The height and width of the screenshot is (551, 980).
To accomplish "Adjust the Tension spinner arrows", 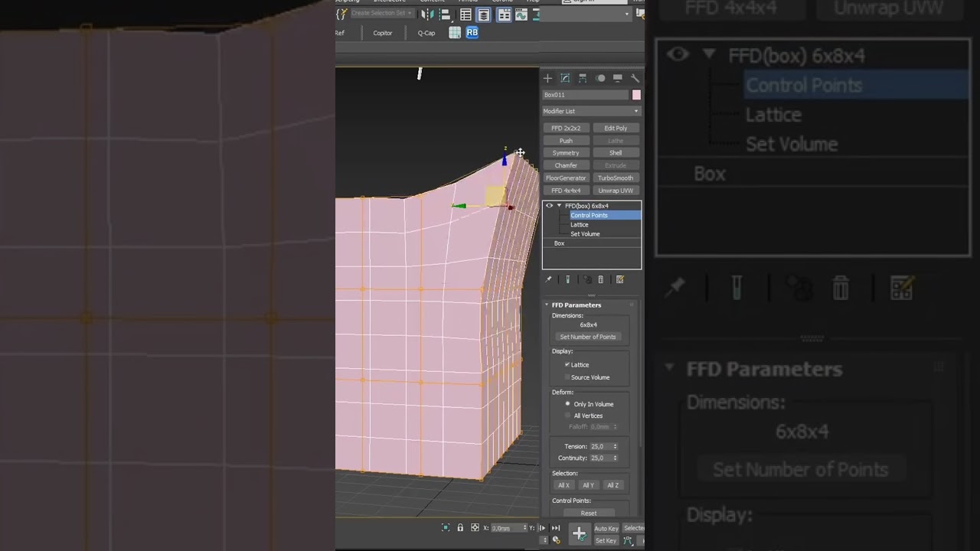I will [615, 446].
